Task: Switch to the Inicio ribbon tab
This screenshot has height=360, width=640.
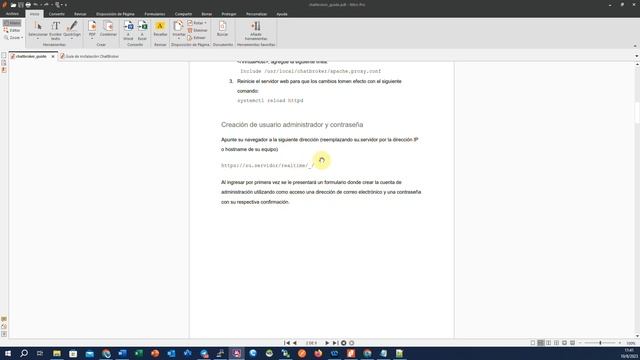Action: coord(35,14)
